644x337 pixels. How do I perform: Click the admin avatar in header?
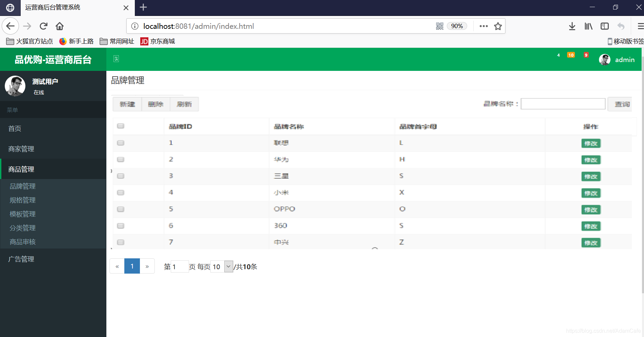click(605, 60)
